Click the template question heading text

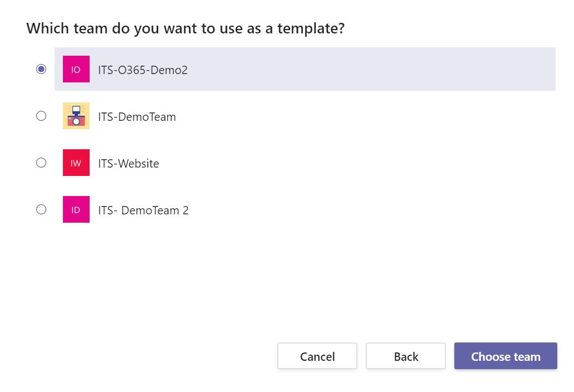click(x=185, y=28)
